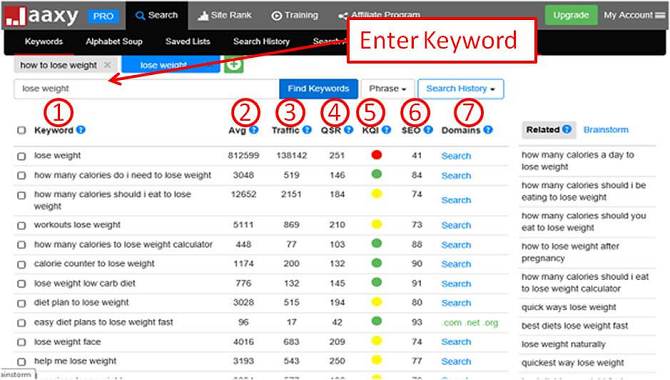Viewport: 670px width, 380px height.
Task: Click .com .net .org link for easy diet plans
Action: (470, 323)
